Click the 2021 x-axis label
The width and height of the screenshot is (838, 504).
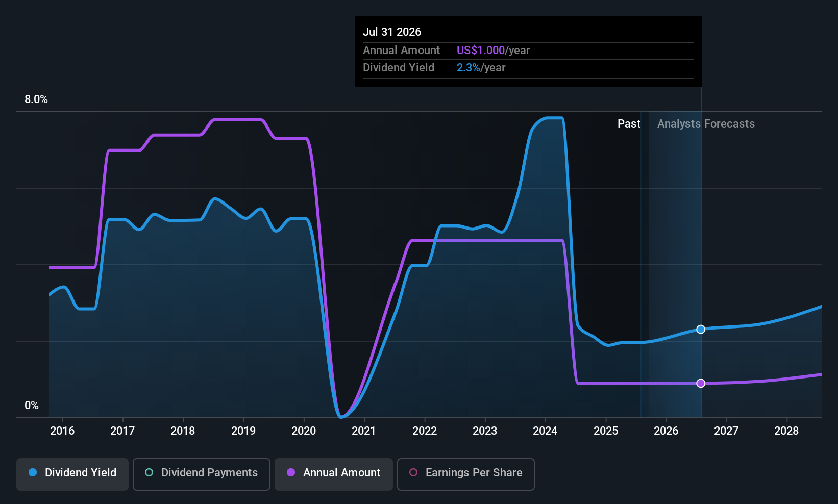tap(364, 431)
